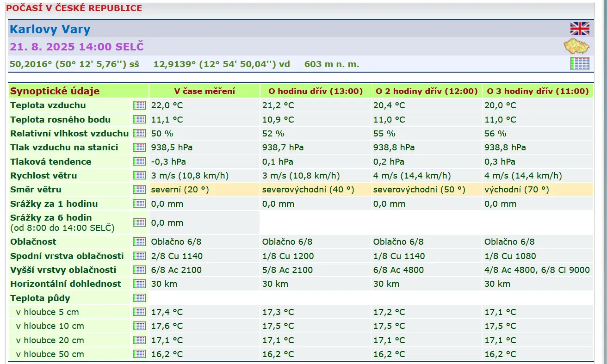Open the station table icon under the map
Screen dimensions: 607x364
[579, 64]
